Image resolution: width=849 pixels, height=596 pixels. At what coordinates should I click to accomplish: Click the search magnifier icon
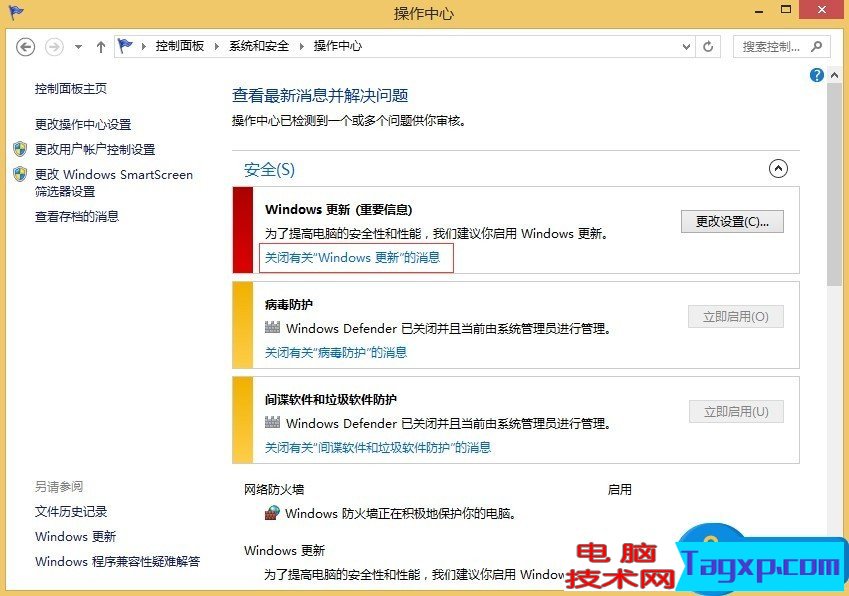[817, 47]
